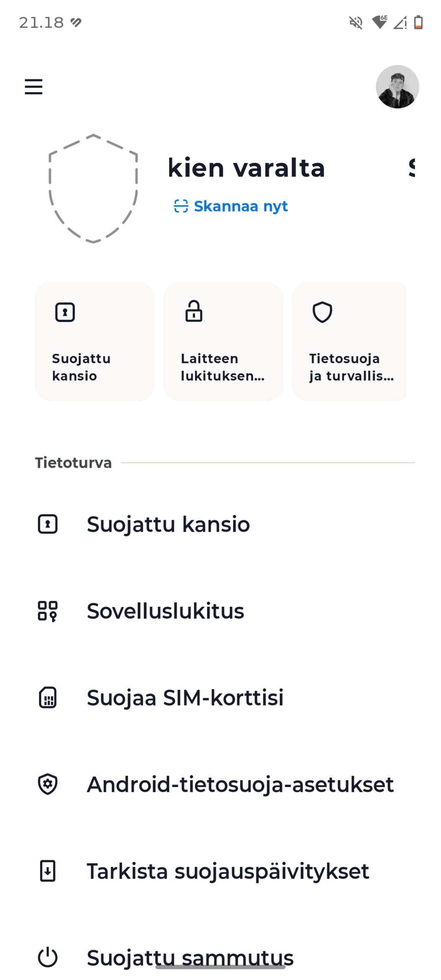Tap the SIM card icon
441x980 pixels.
(x=48, y=697)
